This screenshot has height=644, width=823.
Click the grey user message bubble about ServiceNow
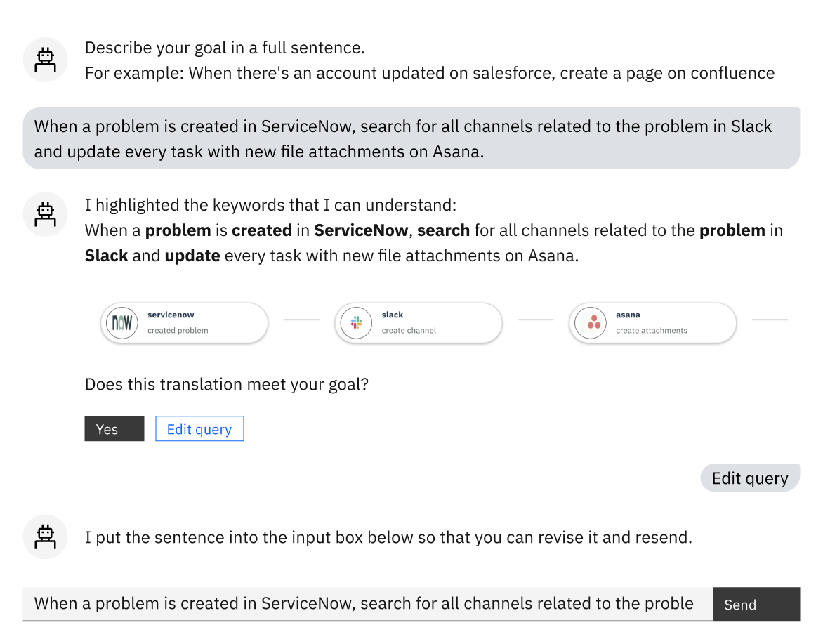pos(411,138)
